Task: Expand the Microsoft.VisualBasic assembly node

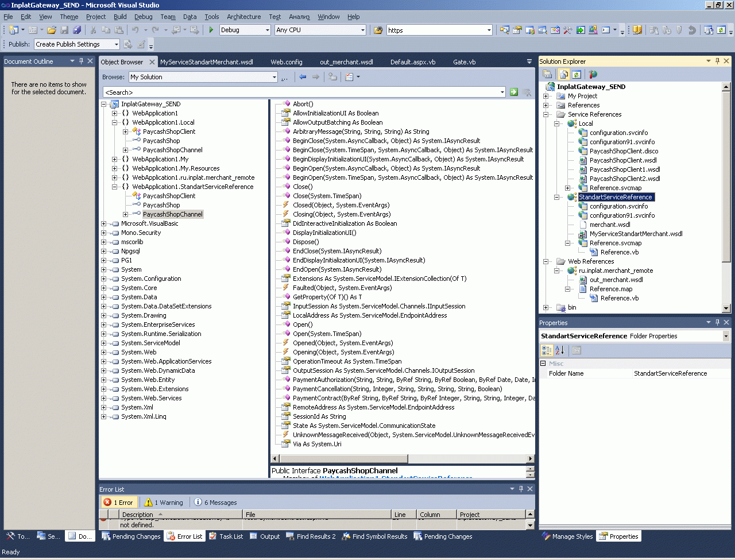Action: pyautogui.click(x=104, y=223)
